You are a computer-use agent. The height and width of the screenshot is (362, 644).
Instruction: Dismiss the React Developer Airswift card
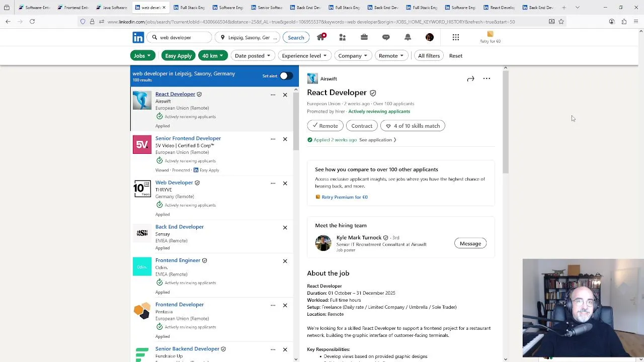(285, 95)
